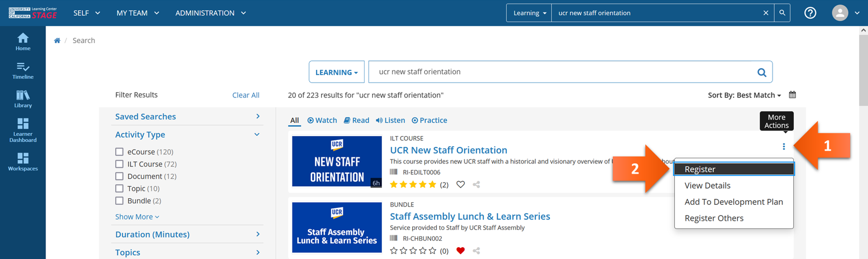Open the Learner Dashboard icon

point(23,130)
